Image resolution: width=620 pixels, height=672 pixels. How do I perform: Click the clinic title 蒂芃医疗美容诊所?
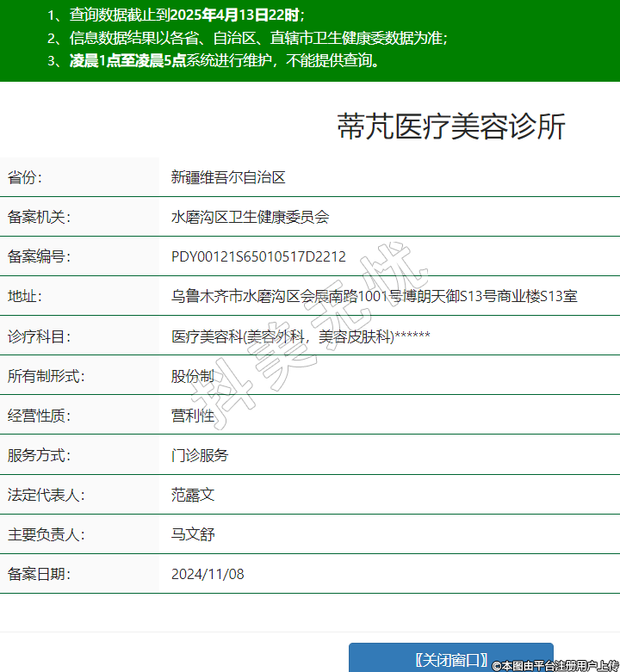point(451,126)
